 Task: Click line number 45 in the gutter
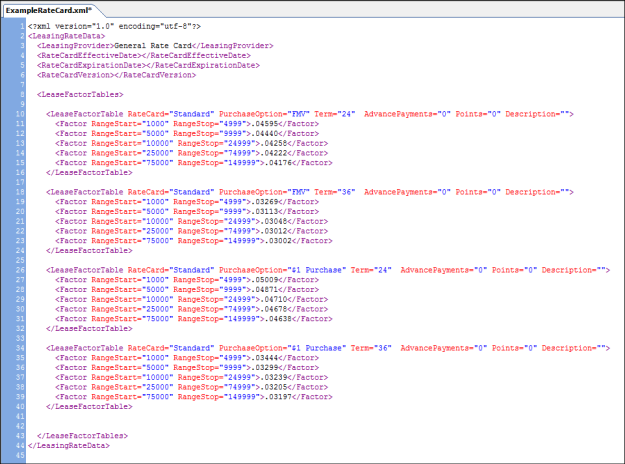[x=20, y=456]
